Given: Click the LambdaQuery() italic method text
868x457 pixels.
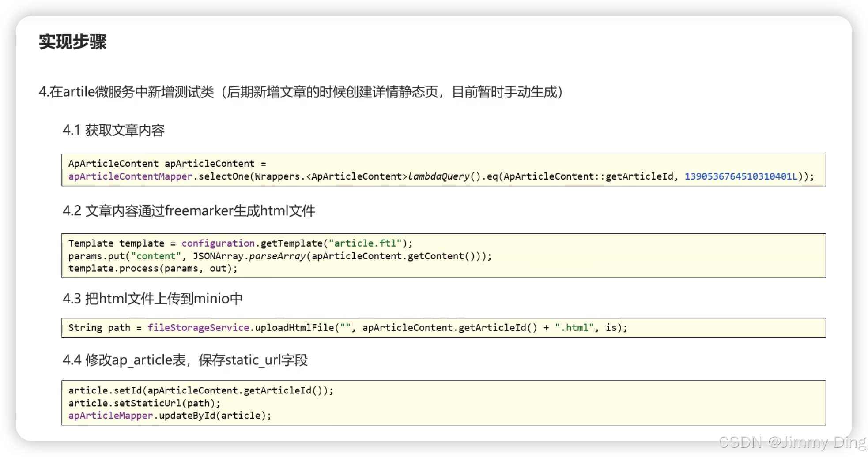Looking at the screenshot, I should pyautogui.click(x=444, y=176).
